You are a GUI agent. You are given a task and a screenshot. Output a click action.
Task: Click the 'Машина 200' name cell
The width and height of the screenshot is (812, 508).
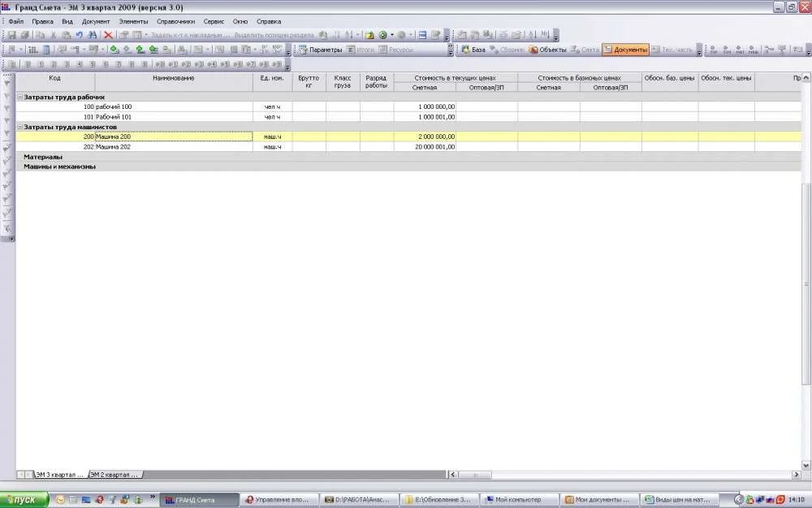(174, 137)
